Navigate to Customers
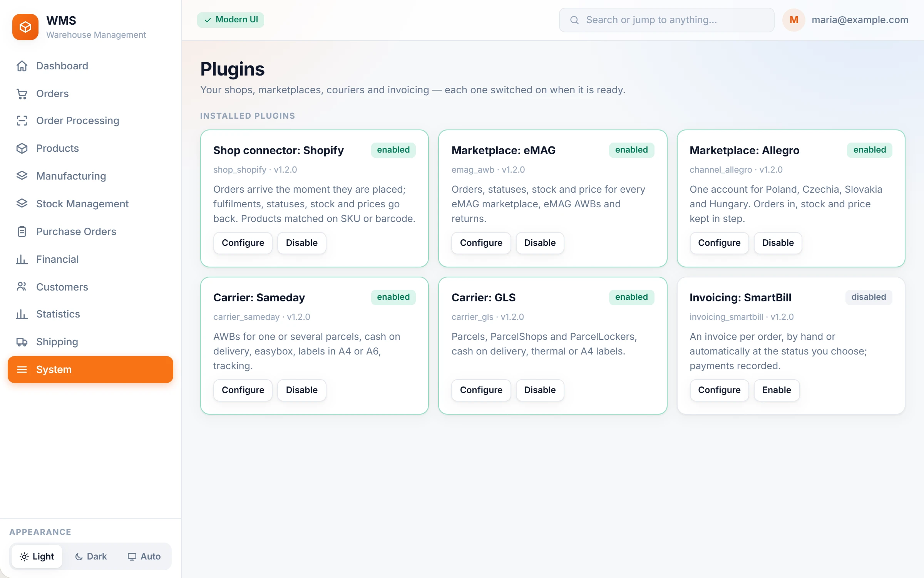The width and height of the screenshot is (924, 578). (x=90, y=287)
